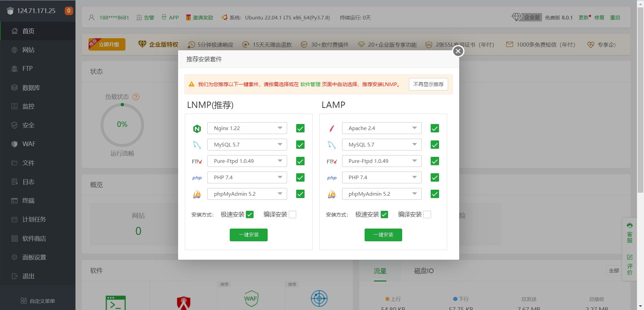
Task: Click the 负载状态 help question icon
Action: pos(136,97)
